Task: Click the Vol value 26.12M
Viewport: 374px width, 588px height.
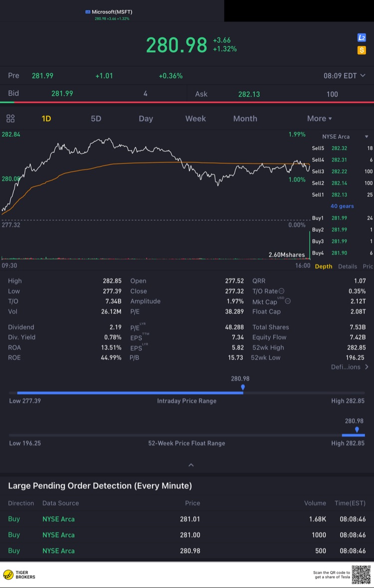Action: pos(111,311)
